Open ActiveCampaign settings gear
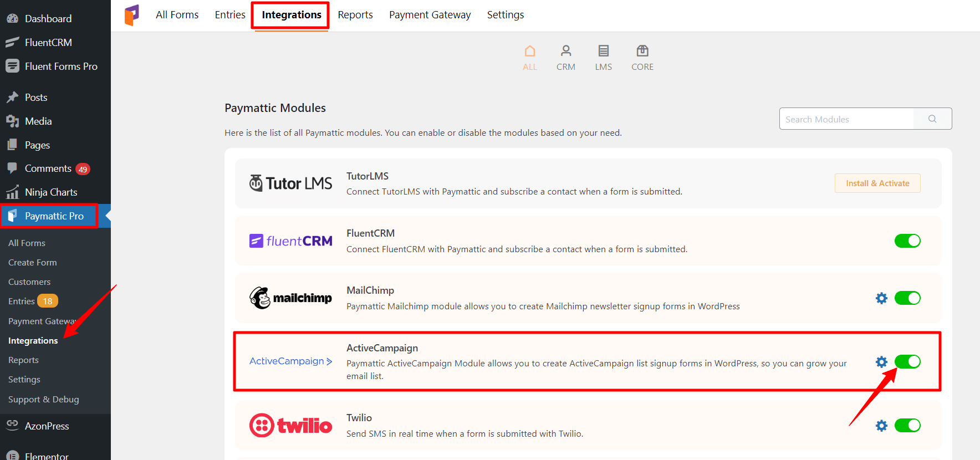Screen dimensions: 980x460 [881, 362]
